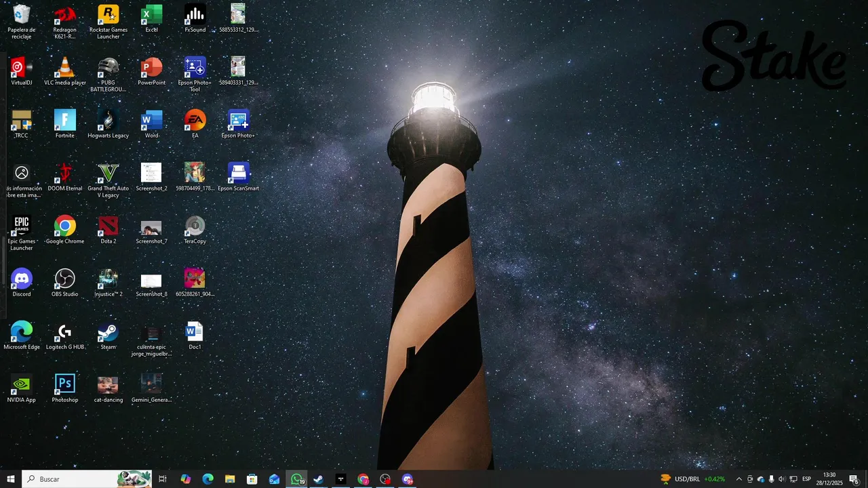Open the clock showing 13:30

coord(829,479)
